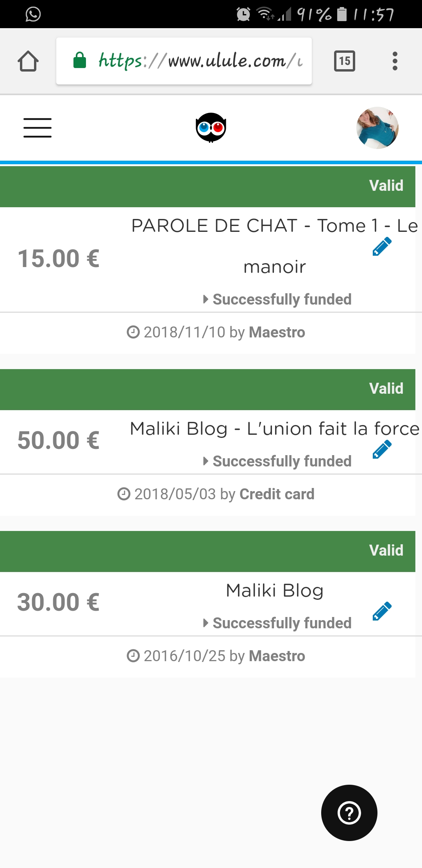This screenshot has height=868, width=422.
Task: Open the help question mark button
Action: coord(349,813)
